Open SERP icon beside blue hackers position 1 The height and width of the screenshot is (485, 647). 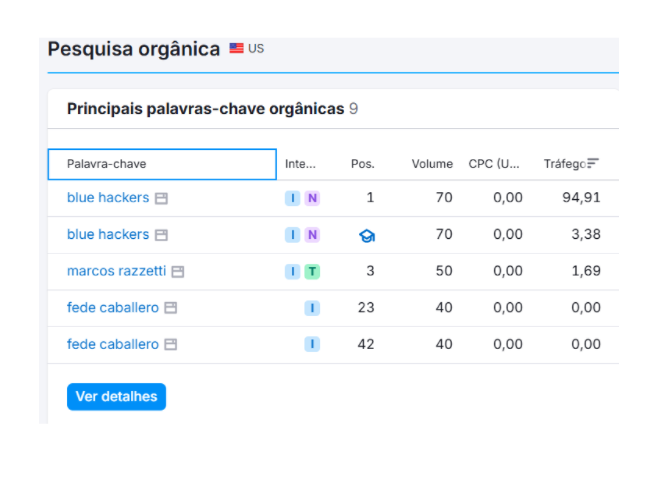[x=161, y=199]
